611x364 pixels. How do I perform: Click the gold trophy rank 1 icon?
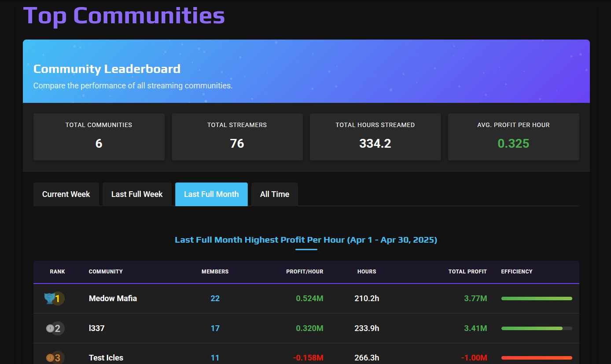pos(49,298)
